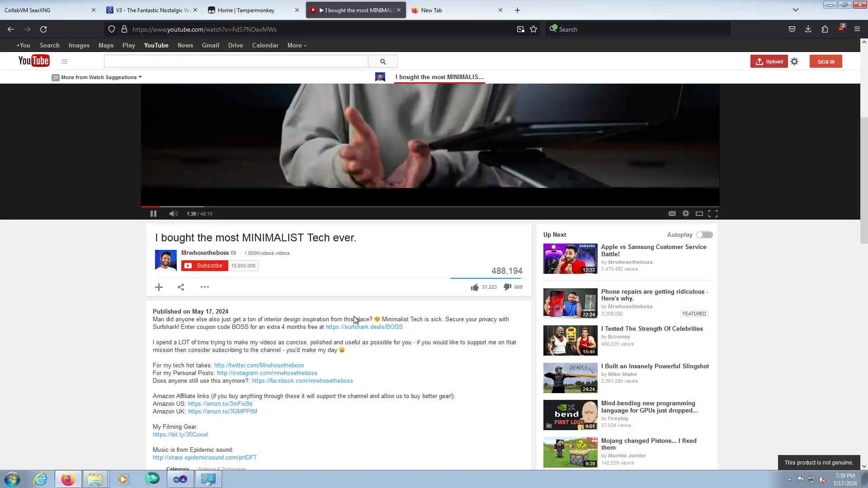The height and width of the screenshot is (488, 868).
Task: Switch to the Home | Tampermonkey tab
Action: tap(246, 10)
